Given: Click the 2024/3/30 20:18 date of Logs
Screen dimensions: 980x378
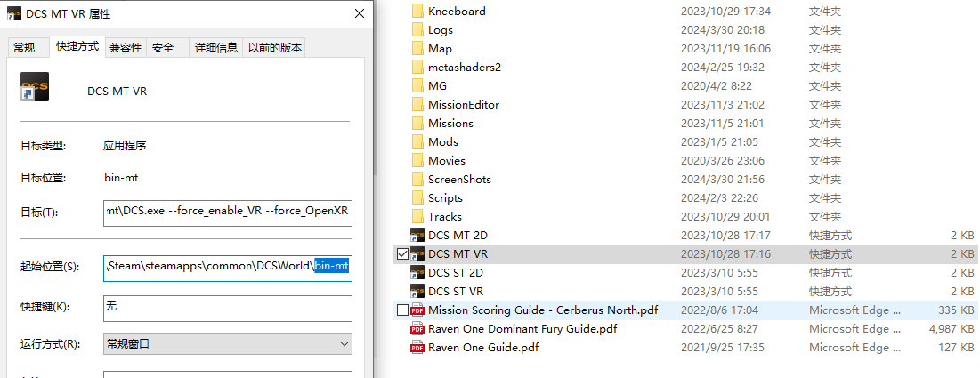Looking at the screenshot, I should click(723, 29).
